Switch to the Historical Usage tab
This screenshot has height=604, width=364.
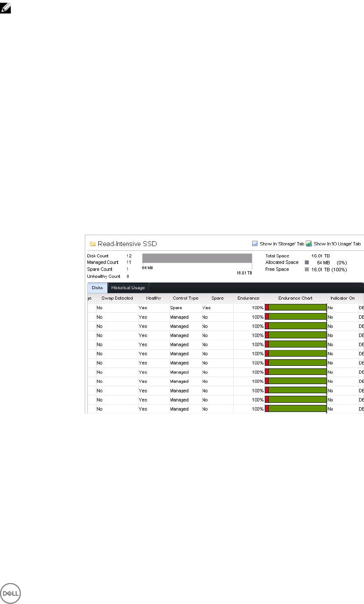[x=128, y=287]
